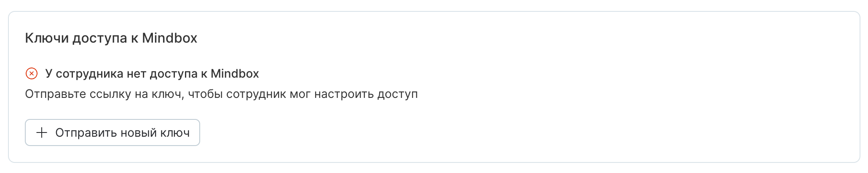This screenshot has height=173, width=868.
Task: Click the plus icon in the button
Action: point(42,132)
